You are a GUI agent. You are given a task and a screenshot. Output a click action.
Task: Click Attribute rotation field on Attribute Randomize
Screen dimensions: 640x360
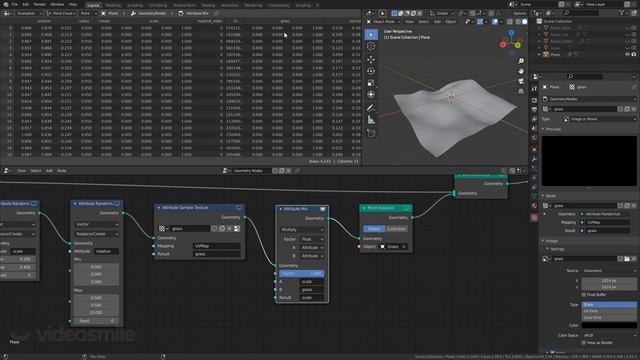[x=106, y=251]
